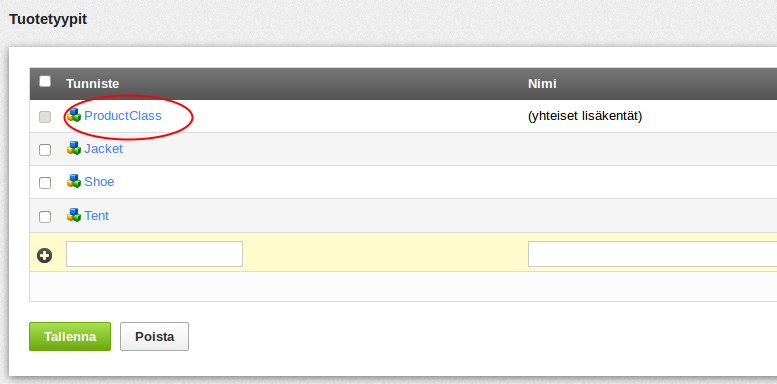Viewport: 777px width, 384px height.
Task: Click the cubes icon beside ProductClass
Action: [x=74, y=115]
